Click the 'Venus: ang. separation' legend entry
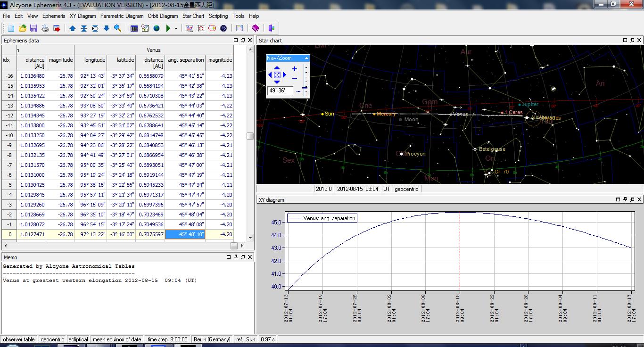This screenshot has width=644, height=347. 322,218
